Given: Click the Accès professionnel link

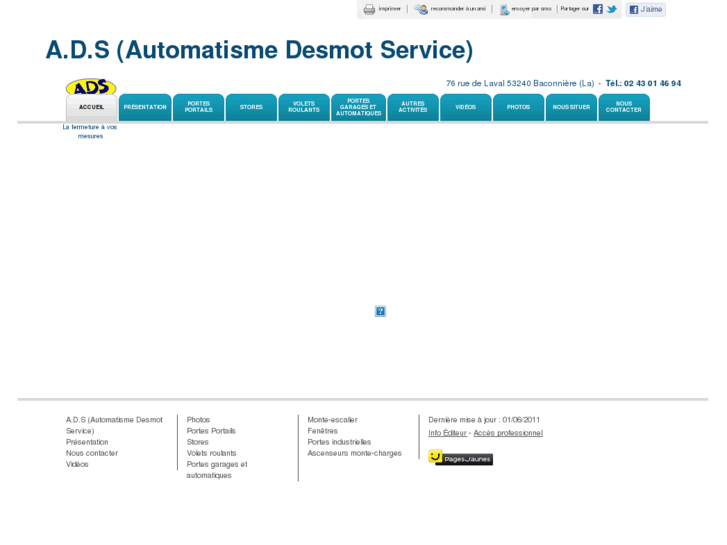Looking at the screenshot, I should (x=508, y=433).
